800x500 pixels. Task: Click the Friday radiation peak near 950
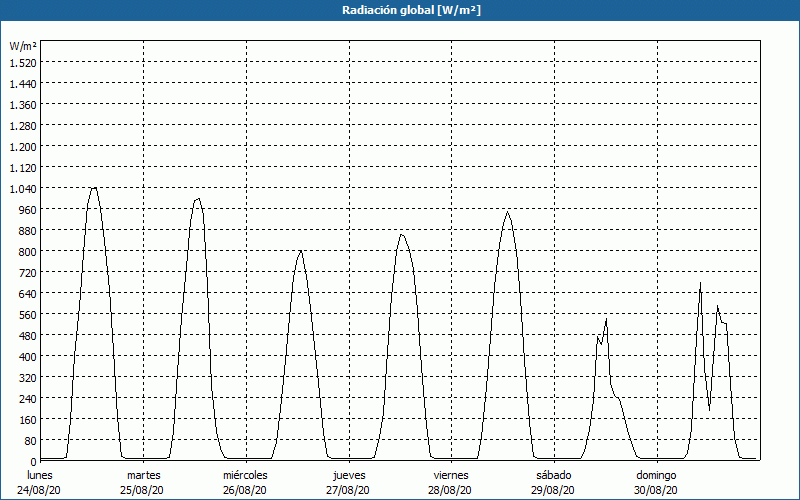tap(507, 212)
